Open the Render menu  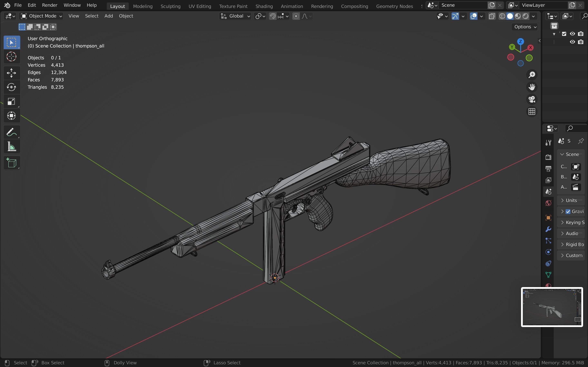pos(50,5)
